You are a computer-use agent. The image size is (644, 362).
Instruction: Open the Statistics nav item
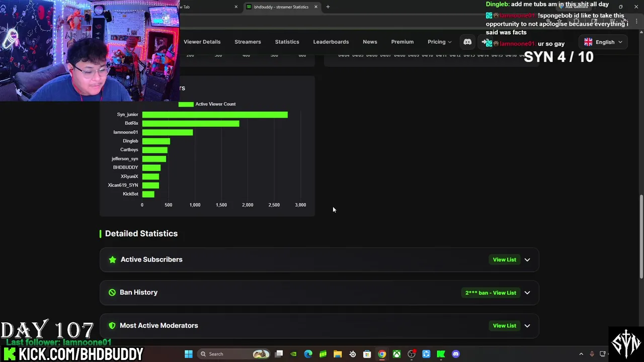pos(287,42)
